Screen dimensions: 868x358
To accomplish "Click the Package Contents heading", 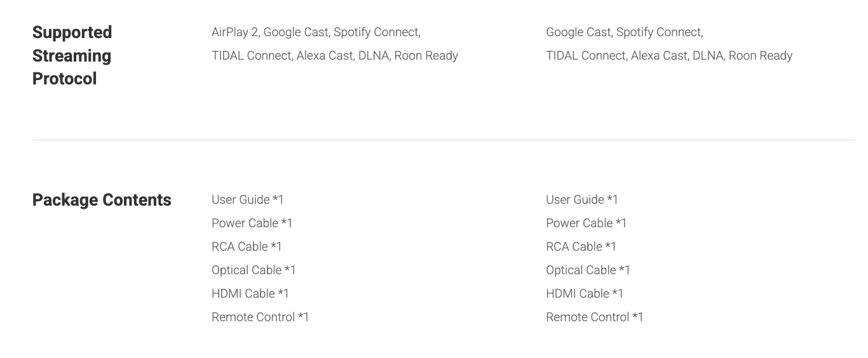I will pyautogui.click(x=102, y=200).
